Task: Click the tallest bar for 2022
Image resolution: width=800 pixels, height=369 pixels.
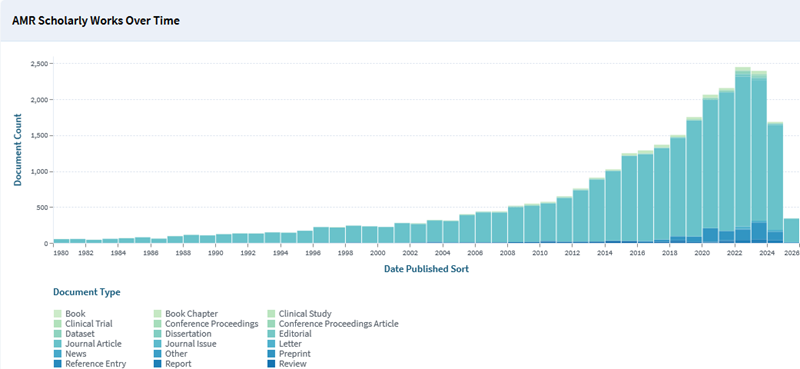Action: click(x=742, y=155)
